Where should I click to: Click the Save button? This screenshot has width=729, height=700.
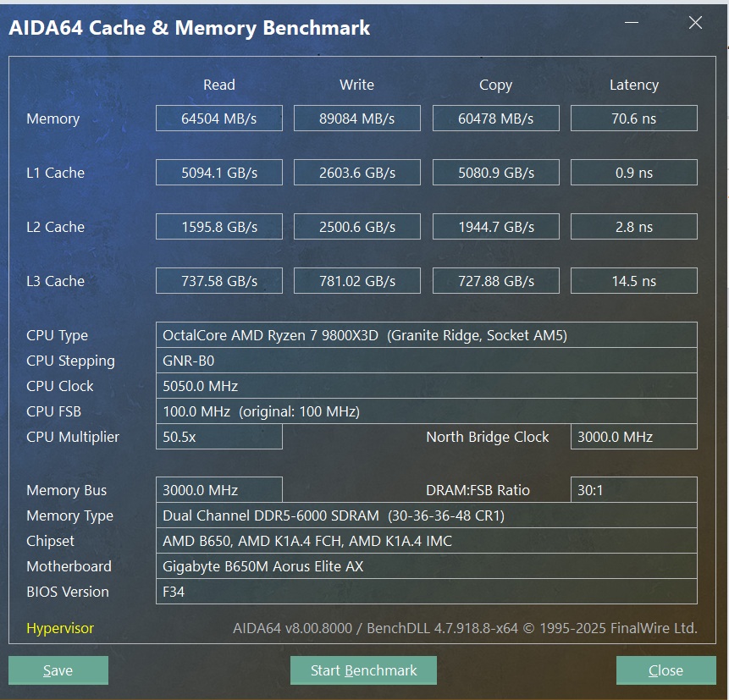point(58,670)
